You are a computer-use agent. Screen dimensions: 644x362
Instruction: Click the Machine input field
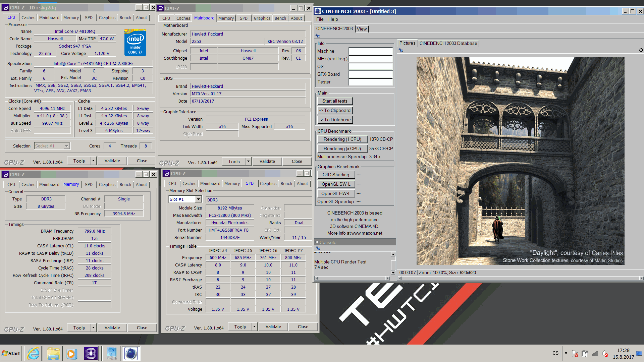point(371,51)
